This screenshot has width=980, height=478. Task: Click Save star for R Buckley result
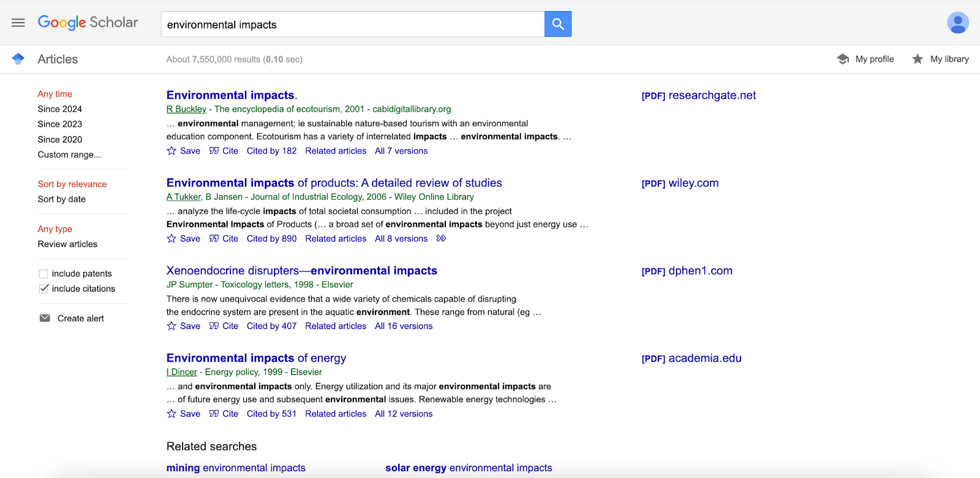pyautogui.click(x=171, y=151)
